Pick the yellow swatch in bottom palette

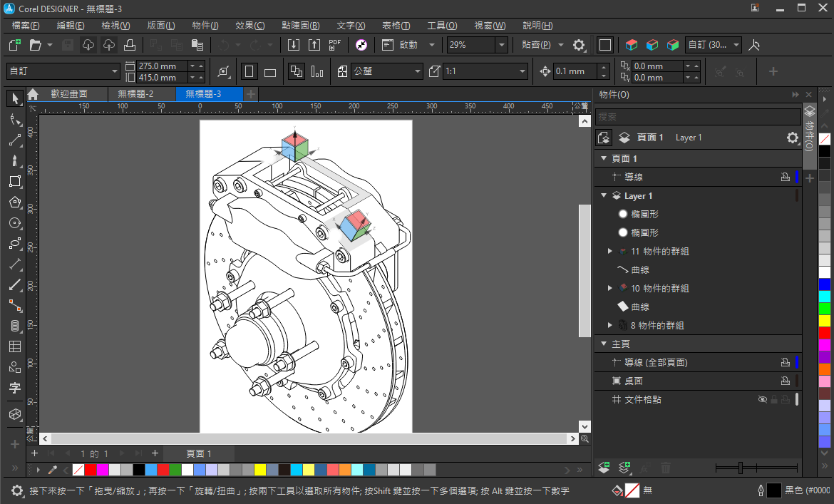pos(259,470)
